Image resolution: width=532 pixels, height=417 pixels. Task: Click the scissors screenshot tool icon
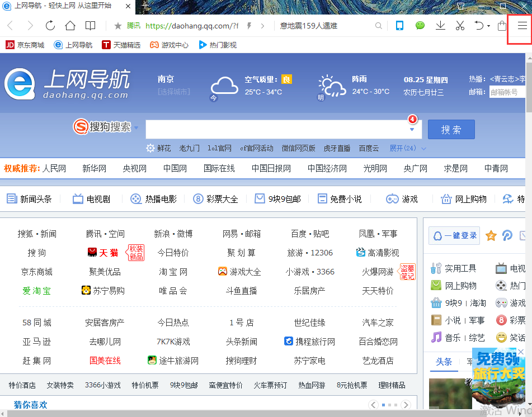click(460, 26)
